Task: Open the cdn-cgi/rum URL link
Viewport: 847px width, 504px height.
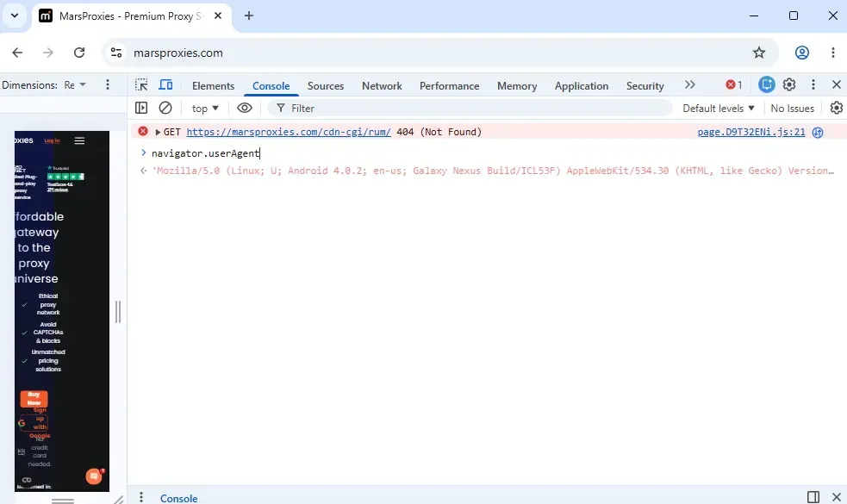Action: [289, 132]
